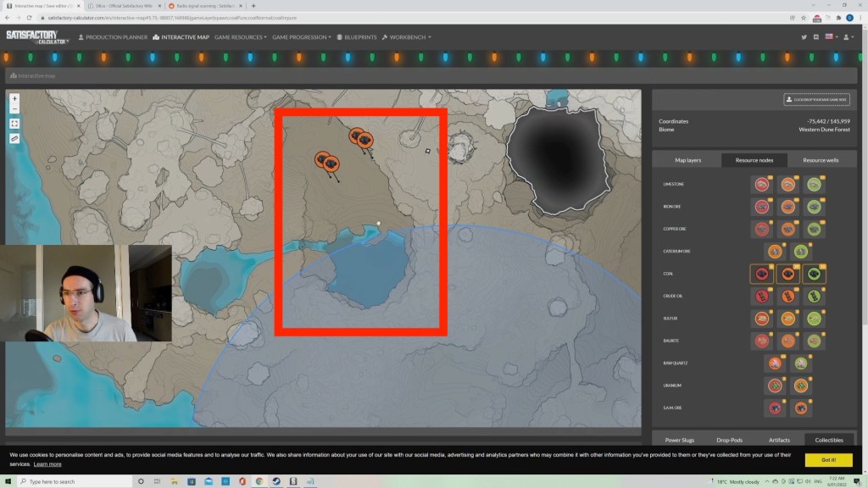Toggle pure coal nodes layer
This screenshot has width=868, height=488.
(814, 274)
